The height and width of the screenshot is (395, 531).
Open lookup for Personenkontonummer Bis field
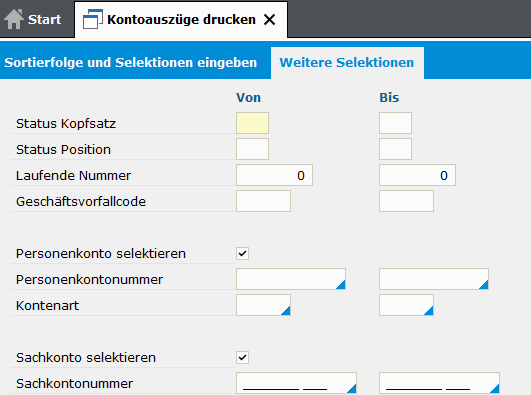click(484, 285)
